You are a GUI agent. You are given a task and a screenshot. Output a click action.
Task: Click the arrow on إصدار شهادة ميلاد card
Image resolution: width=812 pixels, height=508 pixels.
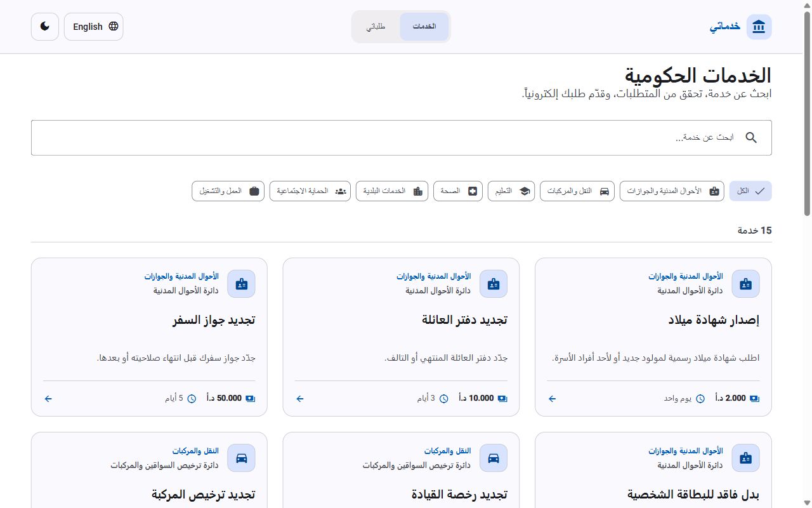point(552,399)
